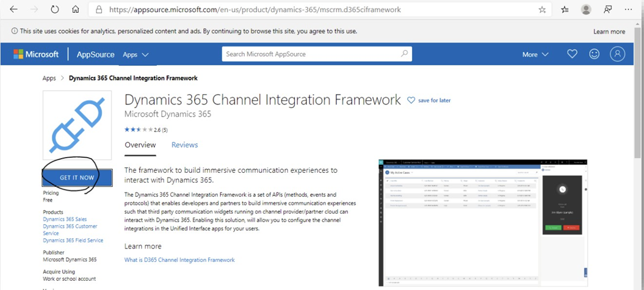Open browser settings and more menu
Image resolution: width=644 pixels, height=290 pixels.
tap(628, 9)
